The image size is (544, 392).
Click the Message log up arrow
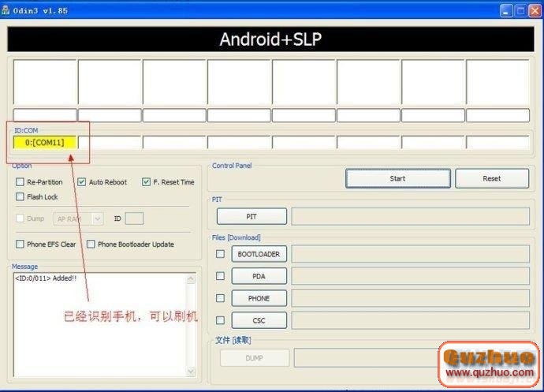[x=191, y=278]
